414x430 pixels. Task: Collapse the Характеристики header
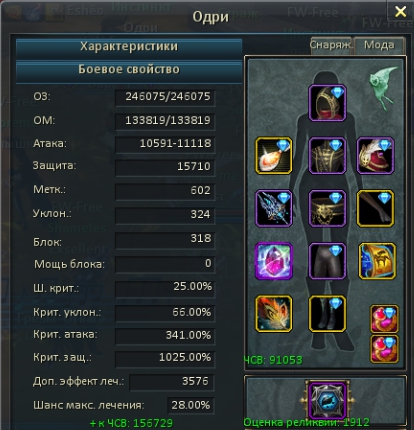click(x=129, y=46)
